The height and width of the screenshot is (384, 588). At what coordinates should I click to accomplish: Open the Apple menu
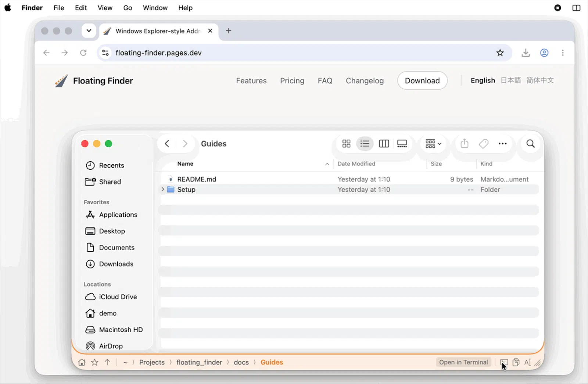8,8
